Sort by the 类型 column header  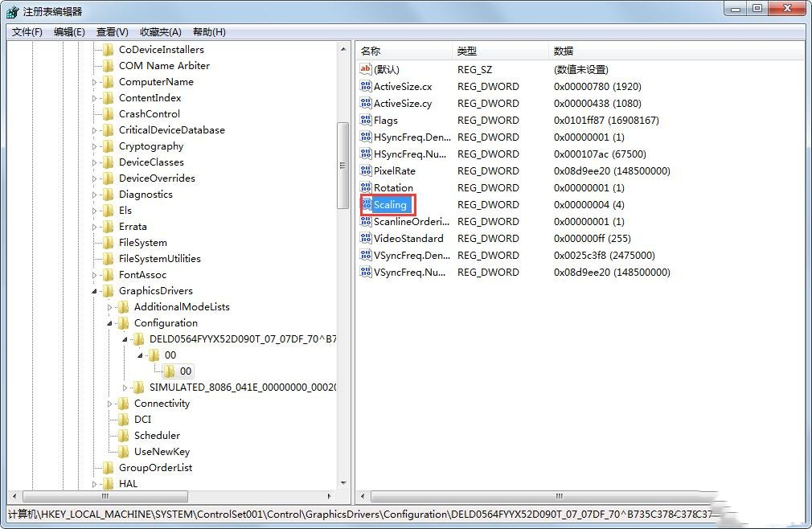coord(500,51)
